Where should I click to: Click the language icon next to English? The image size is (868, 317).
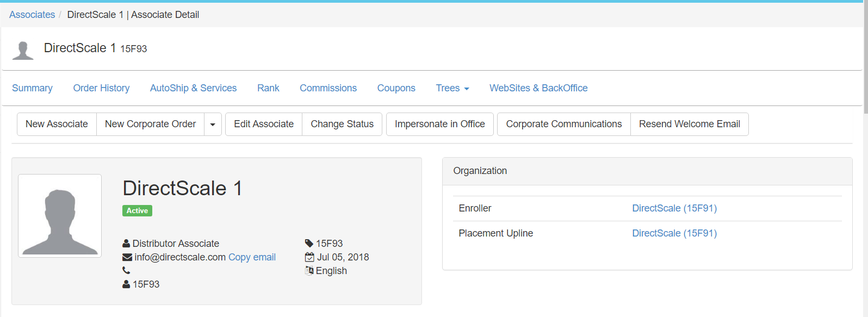309,271
